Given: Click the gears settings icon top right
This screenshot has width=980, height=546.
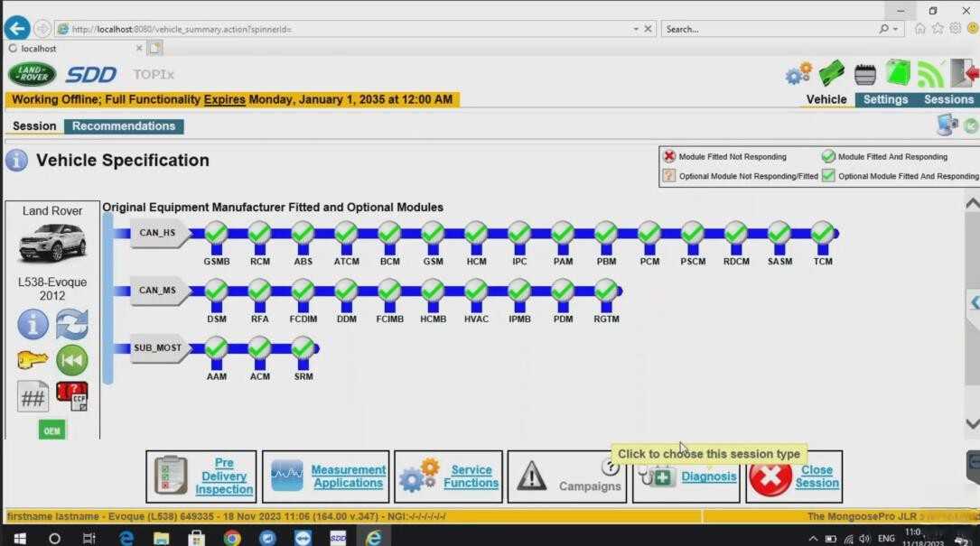Looking at the screenshot, I should pyautogui.click(x=798, y=74).
